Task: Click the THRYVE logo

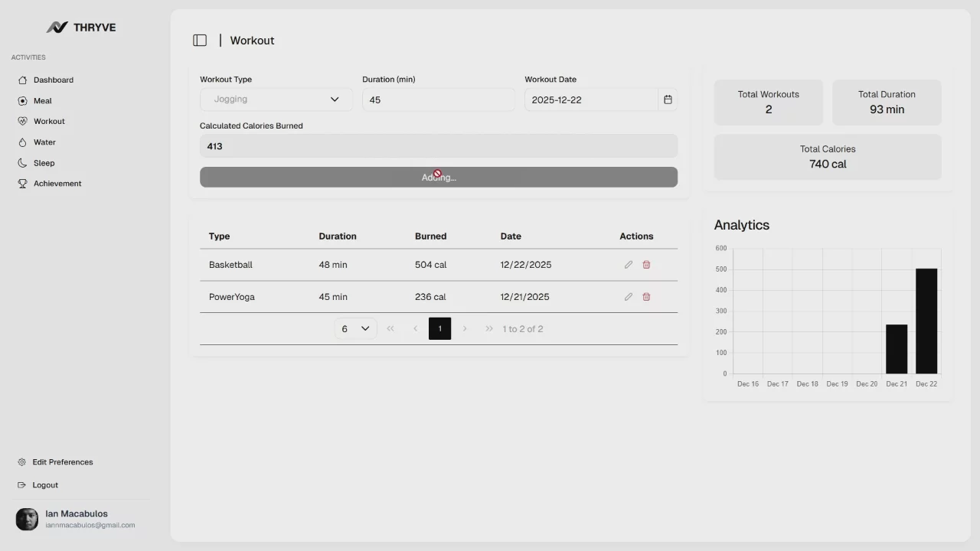Action: 81,28
